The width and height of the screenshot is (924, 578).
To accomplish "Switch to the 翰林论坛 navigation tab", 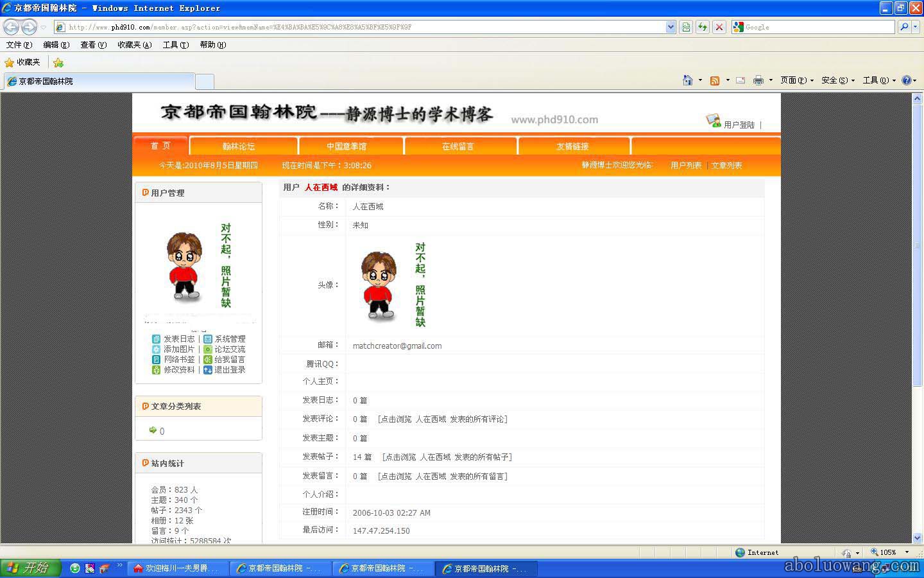I will 244,146.
